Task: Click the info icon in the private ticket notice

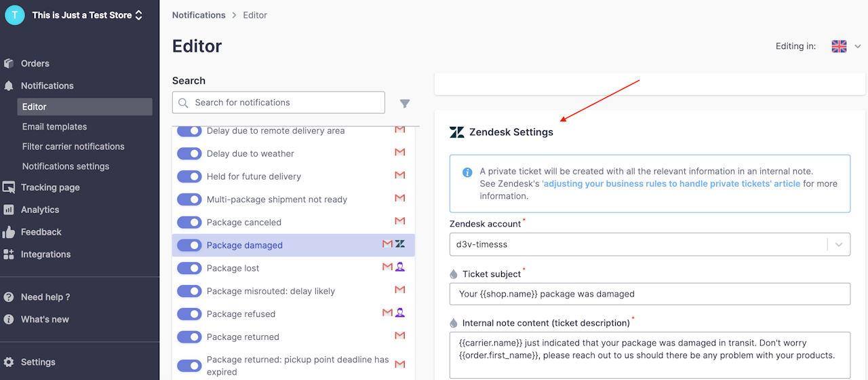Action: tap(467, 172)
